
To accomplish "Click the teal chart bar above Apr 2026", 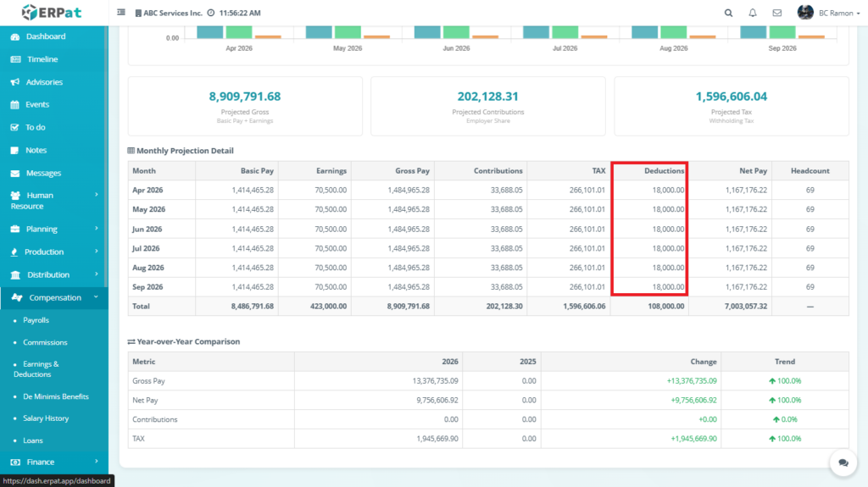I will [210, 32].
